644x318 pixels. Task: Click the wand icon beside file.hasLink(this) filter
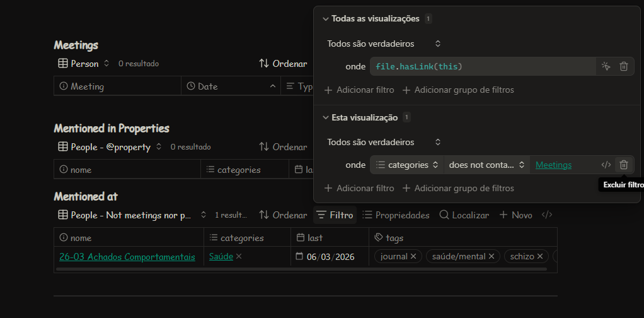pyautogui.click(x=606, y=66)
